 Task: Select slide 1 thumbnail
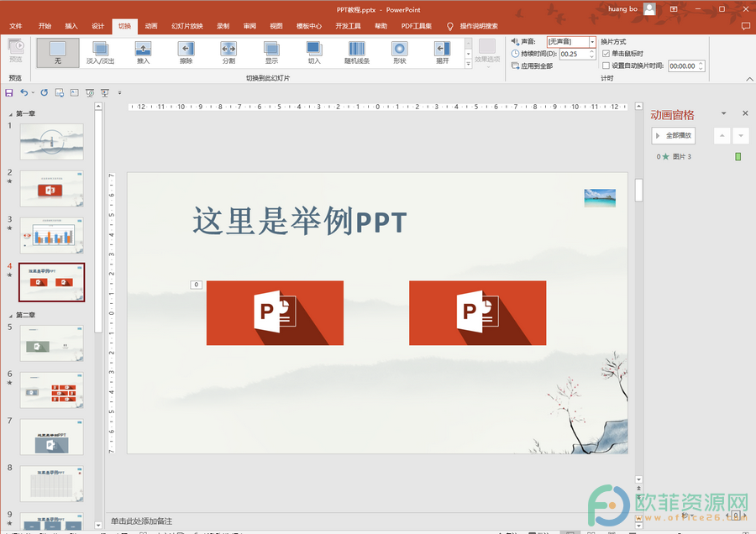click(51, 142)
